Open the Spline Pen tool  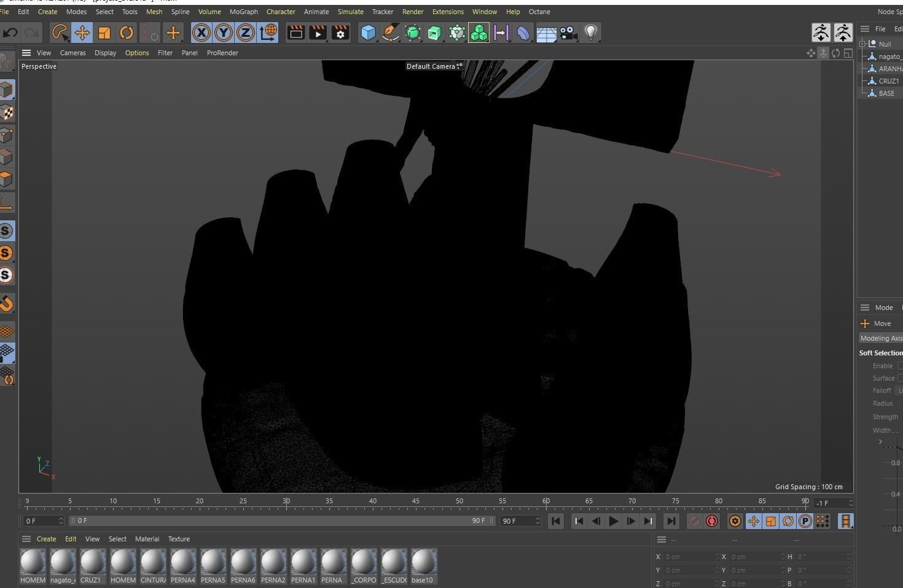[390, 33]
